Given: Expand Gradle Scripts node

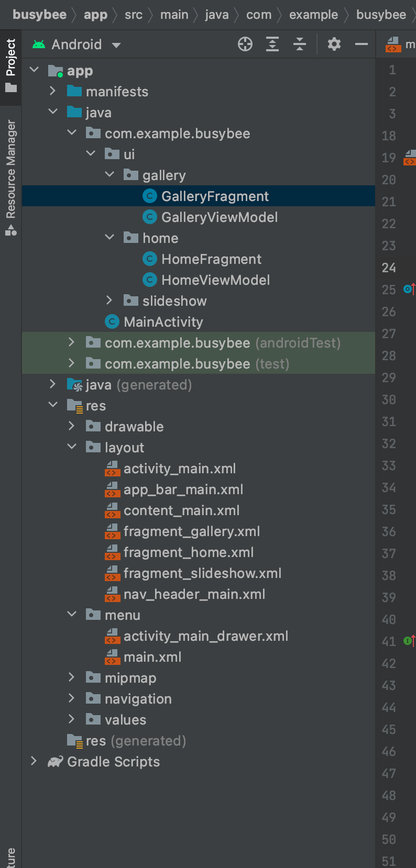Looking at the screenshot, I should click(x=34, y=761).
